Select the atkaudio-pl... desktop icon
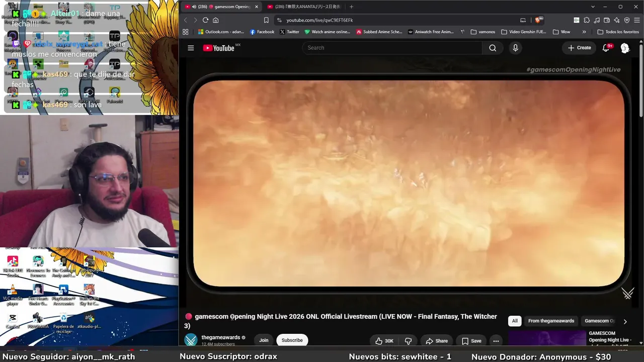The width and height of the screenshot is (644, 362). pyautogui.click(x=89, y=321)
